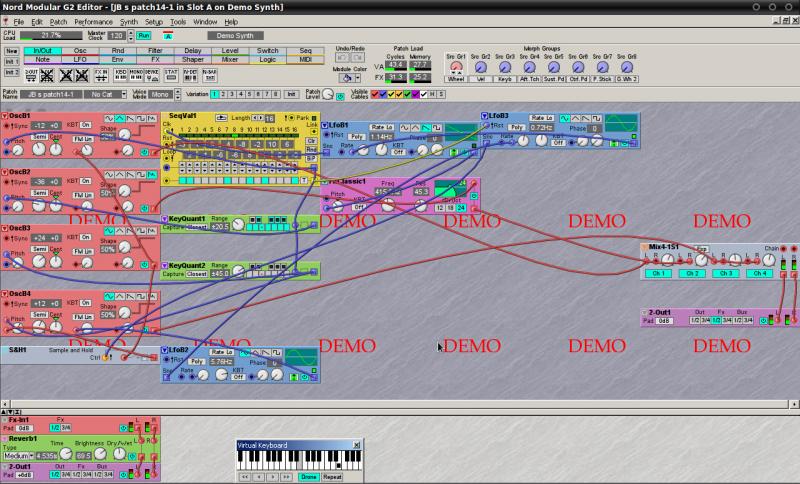Insert the N-Det note detect module
800x484 pixels.
pyautogui.click(x=190, y=75)
